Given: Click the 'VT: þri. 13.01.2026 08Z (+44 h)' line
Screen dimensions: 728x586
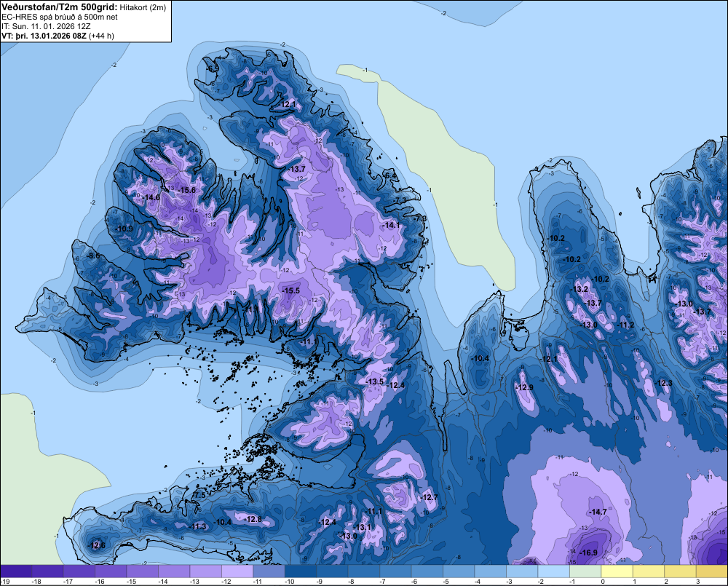Looking at the screenshot, I should point(58,36).
